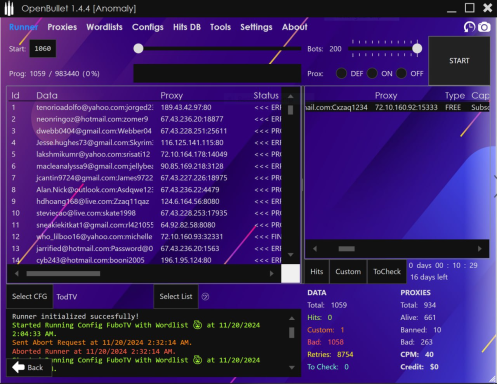
Task: Click the refresh icon beside Select List
Action: [x=205, y=296]
